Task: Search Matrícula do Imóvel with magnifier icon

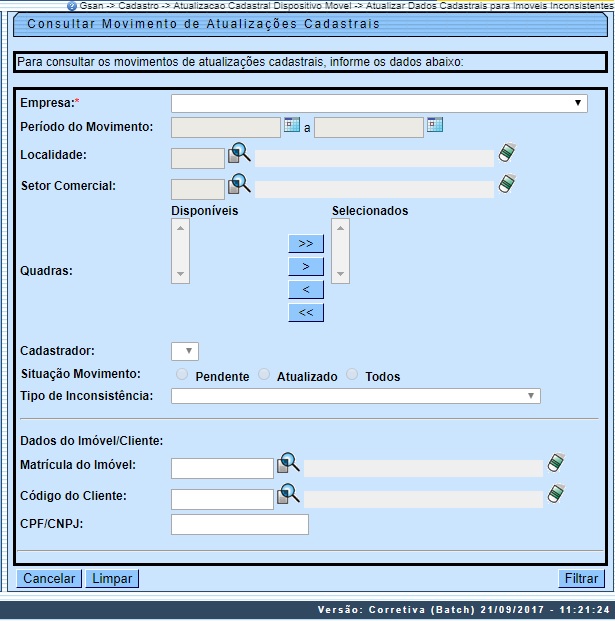Action: coord(288,463)
